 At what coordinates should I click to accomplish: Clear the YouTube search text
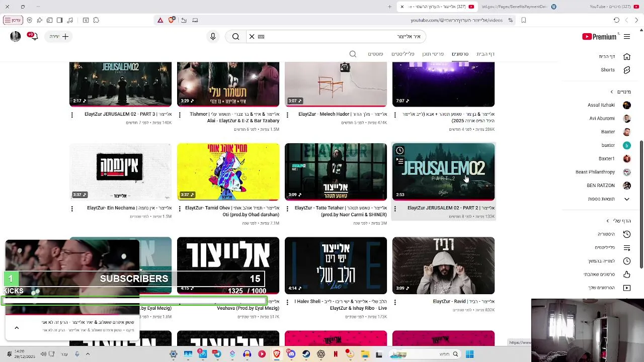pos(252,37)
